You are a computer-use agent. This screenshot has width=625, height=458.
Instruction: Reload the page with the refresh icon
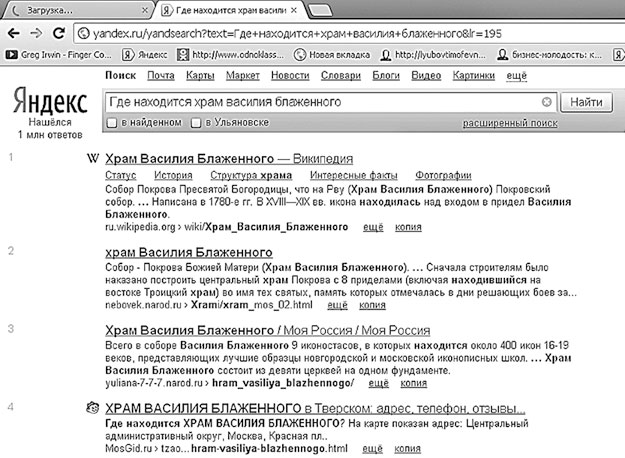[59, 33]
